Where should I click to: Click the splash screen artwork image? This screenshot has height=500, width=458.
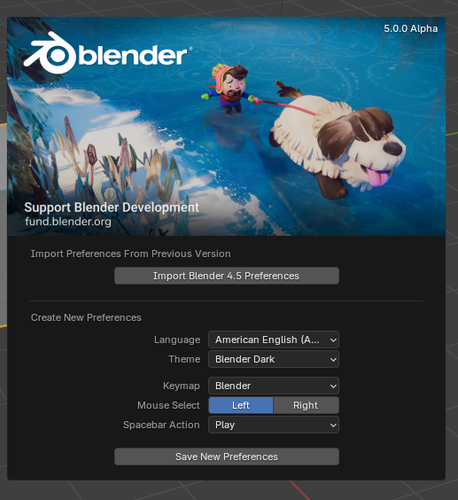[x=226, y=127]
